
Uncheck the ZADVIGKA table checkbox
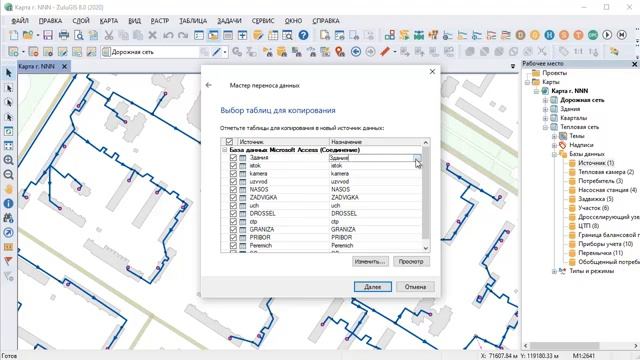pyautogui.click(x=233, y=197)
